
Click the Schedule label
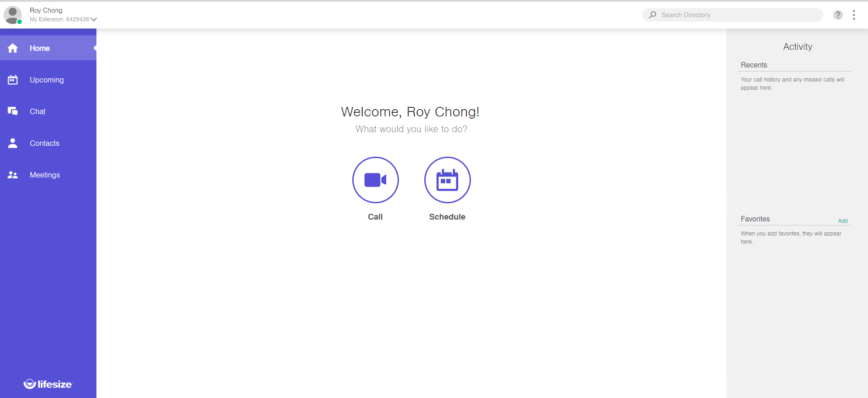tap(447, 217)
